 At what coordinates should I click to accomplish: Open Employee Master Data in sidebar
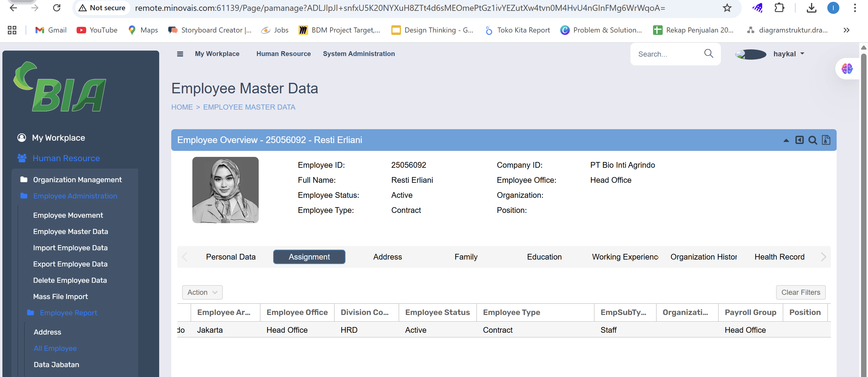71,232
